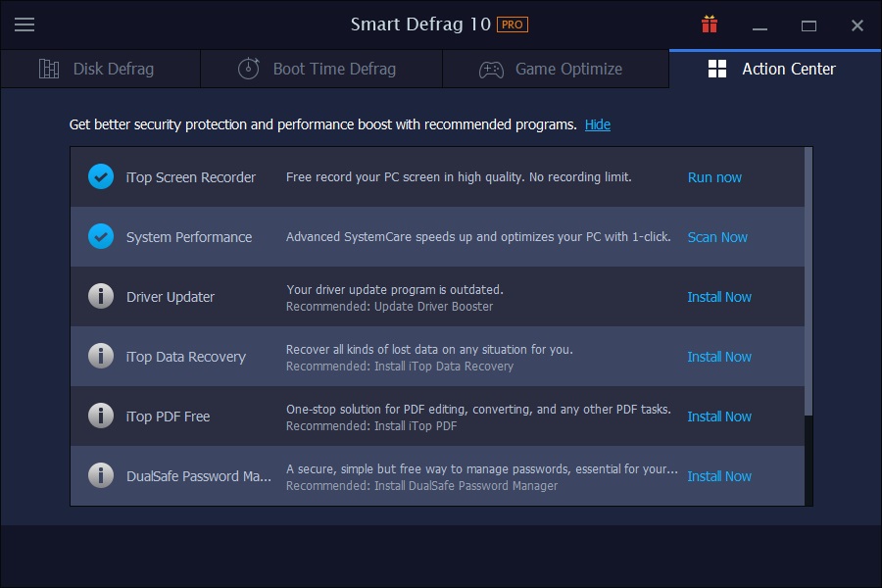The height and width of the screenshot is (588, 882).
Task: Click the Action Center grid icon
Action: coord(717,69)
